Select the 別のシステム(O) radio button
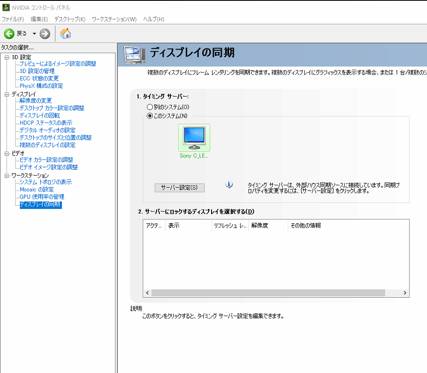This screenshot has width=427, height=373. tap(150, 107)
